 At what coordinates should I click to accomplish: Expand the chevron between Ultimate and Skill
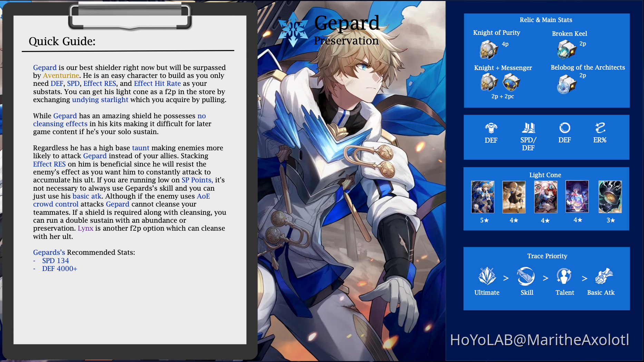(506, 278)
